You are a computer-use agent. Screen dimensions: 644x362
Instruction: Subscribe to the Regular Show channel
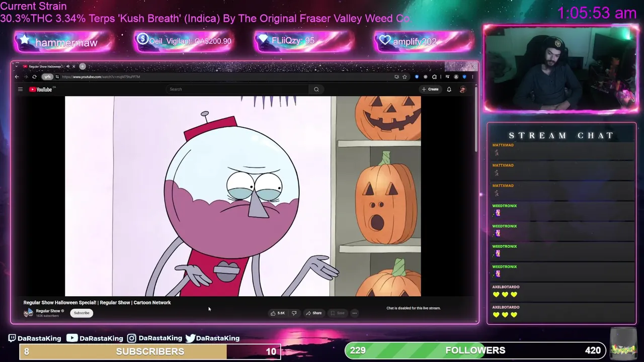click(x=81, y=313)
